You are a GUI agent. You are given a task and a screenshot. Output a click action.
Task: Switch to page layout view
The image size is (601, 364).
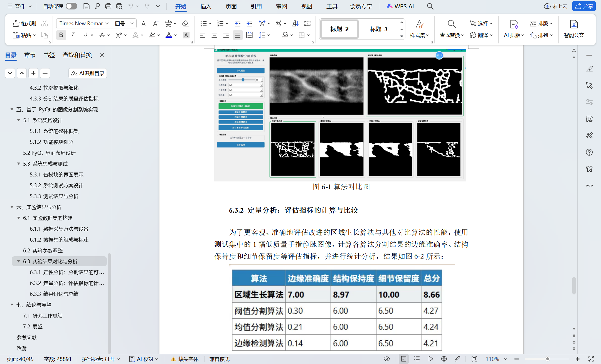click(x=404, y=359)
